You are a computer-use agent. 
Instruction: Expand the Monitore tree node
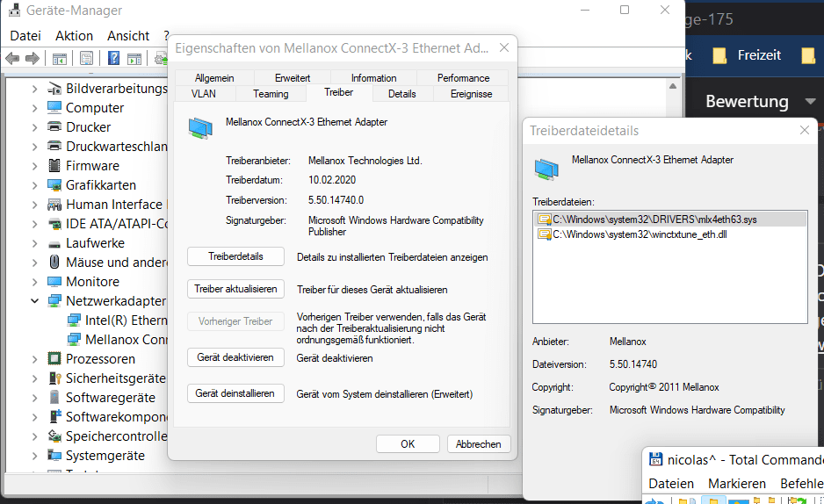[34, 282]
